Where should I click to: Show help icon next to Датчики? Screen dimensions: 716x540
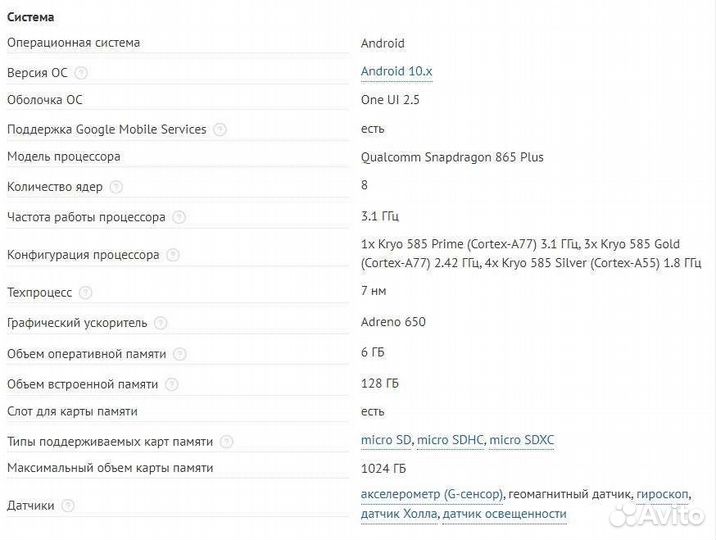(67, 506)
